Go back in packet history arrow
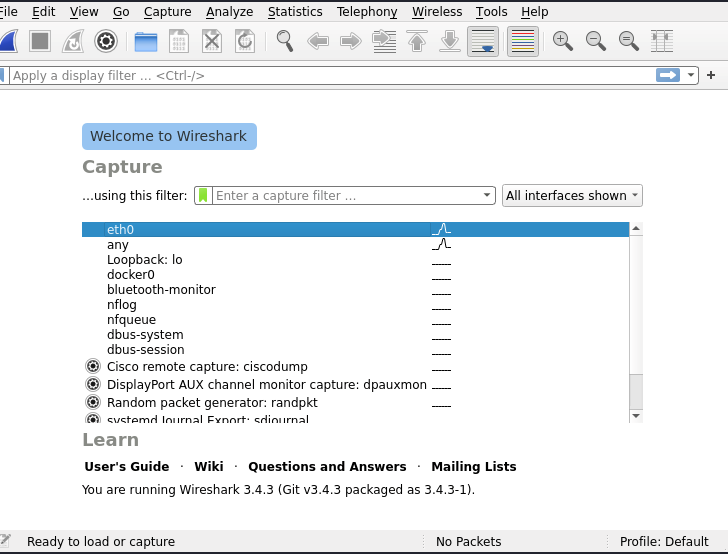The image size is (728, 554). point(318,41)
